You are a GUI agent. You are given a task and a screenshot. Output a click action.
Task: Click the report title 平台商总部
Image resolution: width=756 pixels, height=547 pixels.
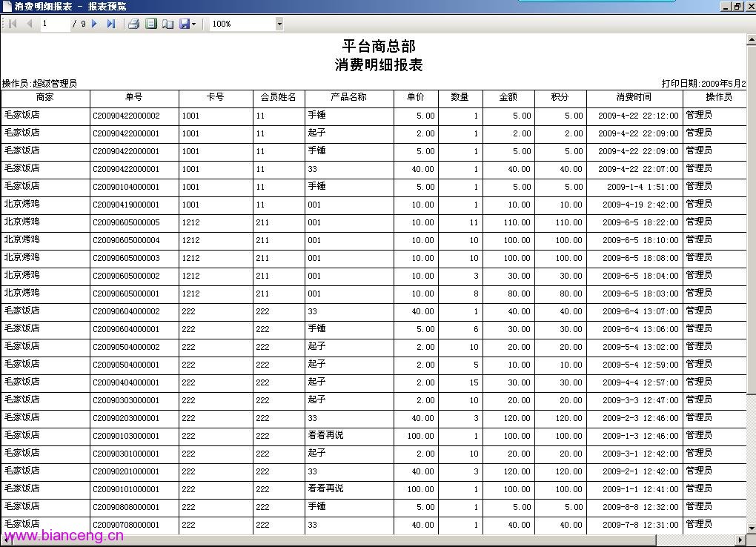point(379,46)
